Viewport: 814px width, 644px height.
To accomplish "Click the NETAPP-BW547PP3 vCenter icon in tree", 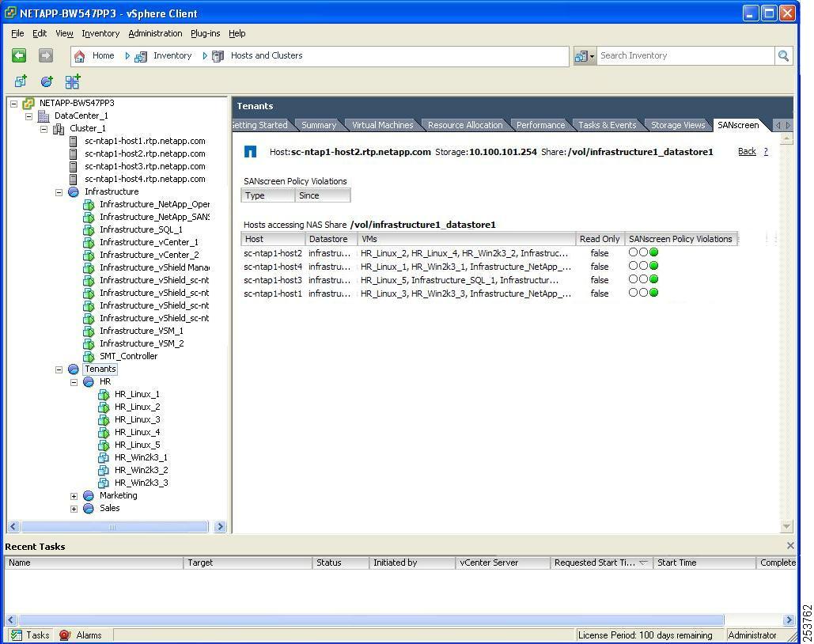I will coord(28,104).
